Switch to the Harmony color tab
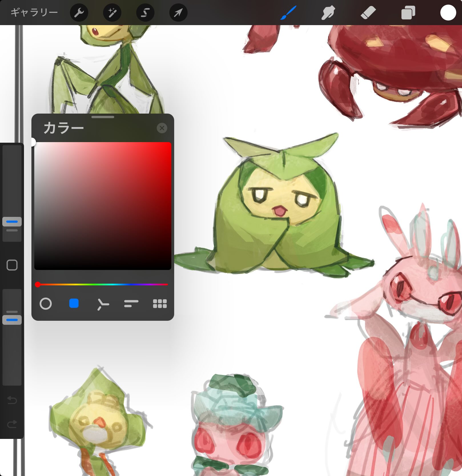The width and height of the screenshot is (462, 476). point(103,304)
